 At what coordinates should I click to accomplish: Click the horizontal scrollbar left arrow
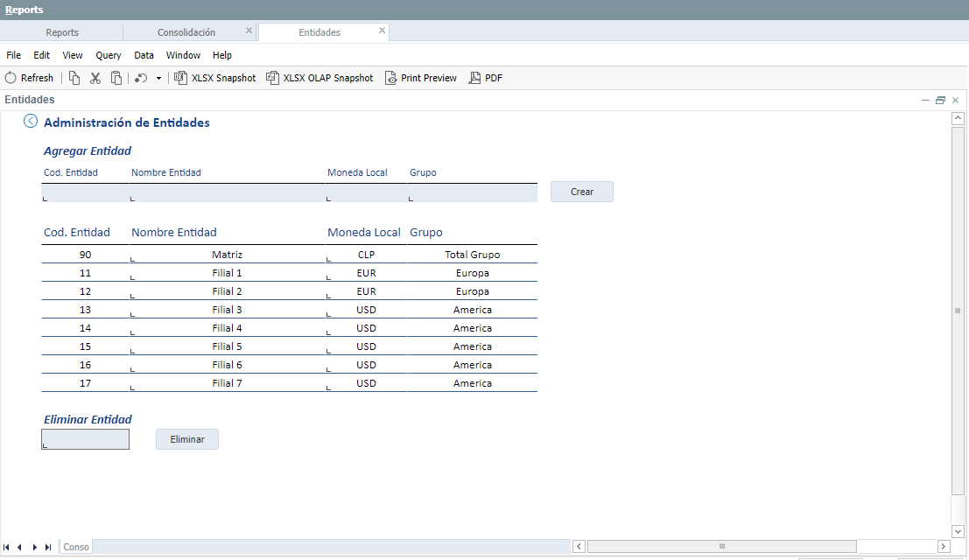pyautogui.click(x=579, y=546)
